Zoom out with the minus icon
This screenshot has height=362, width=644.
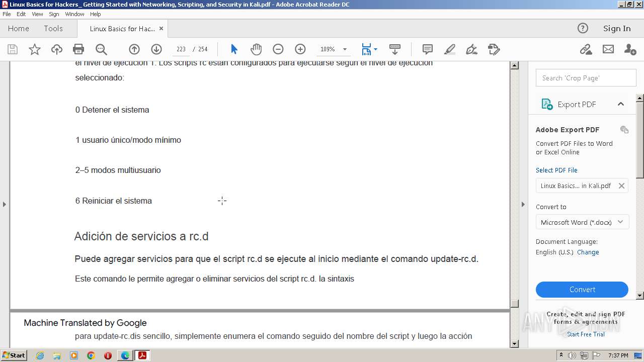278,49
